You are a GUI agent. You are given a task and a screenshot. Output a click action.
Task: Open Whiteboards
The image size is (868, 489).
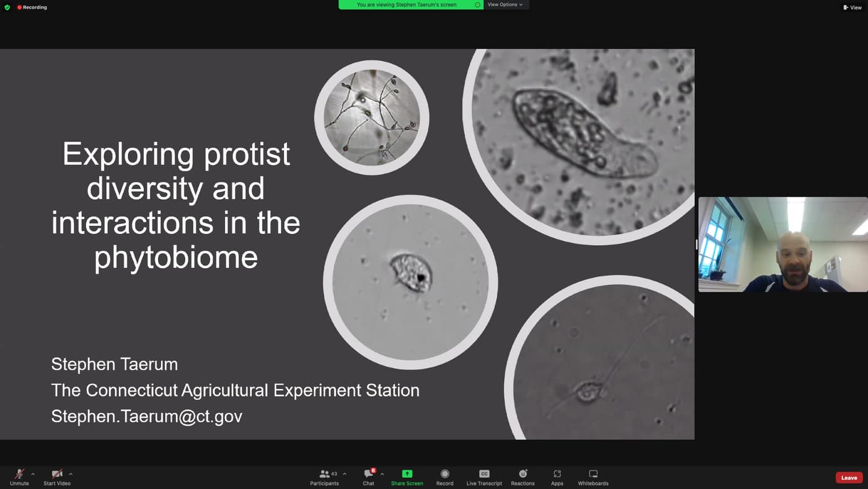tap(593, 477)
